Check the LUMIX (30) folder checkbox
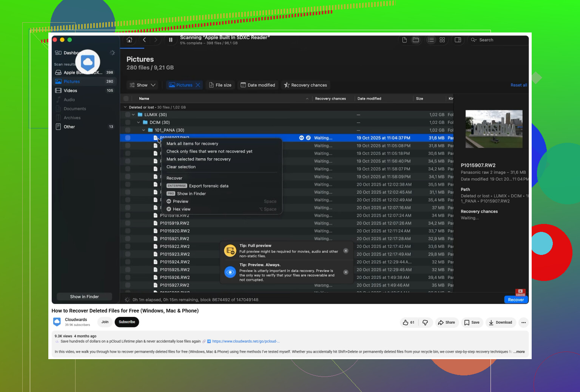Image resolution: width=580 pixels, height=392 pixels. [x=128, y=114]
